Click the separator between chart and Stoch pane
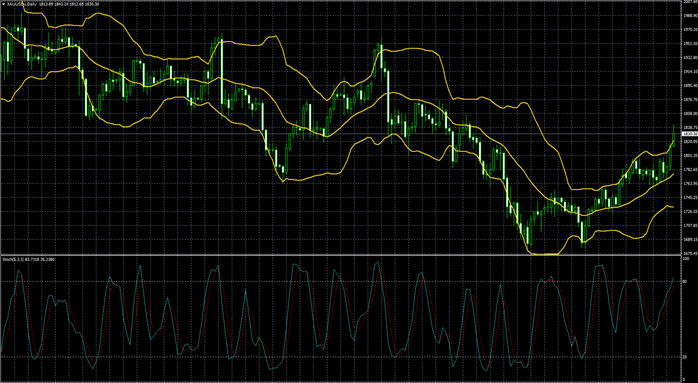The width and height of the screenshot is (698, 383). 341,255
